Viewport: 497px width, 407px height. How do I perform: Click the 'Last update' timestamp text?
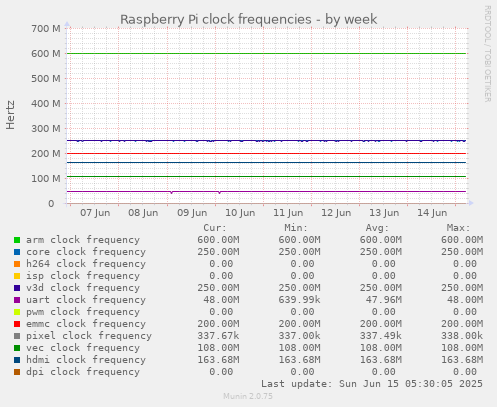(372, 384)
